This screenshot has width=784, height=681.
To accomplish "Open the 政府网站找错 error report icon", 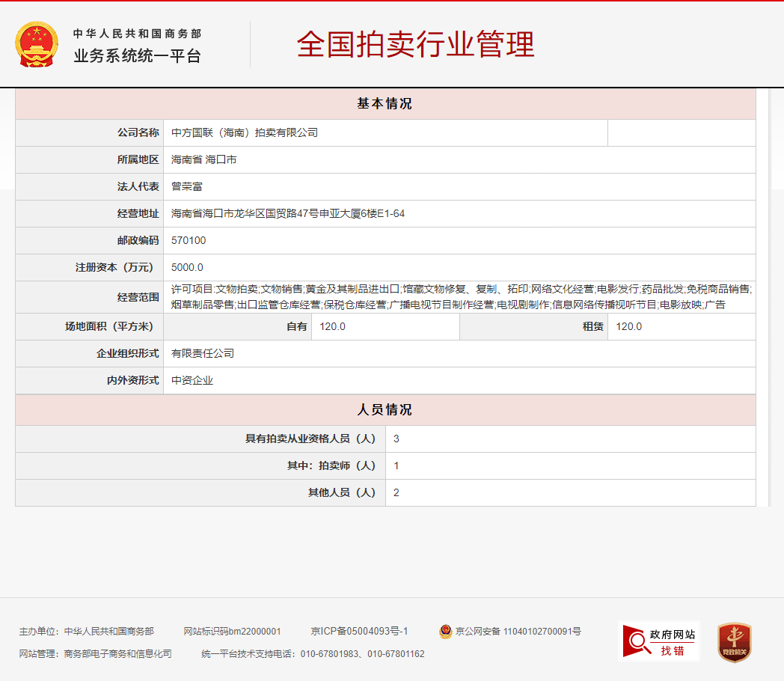I will (659, 641).
